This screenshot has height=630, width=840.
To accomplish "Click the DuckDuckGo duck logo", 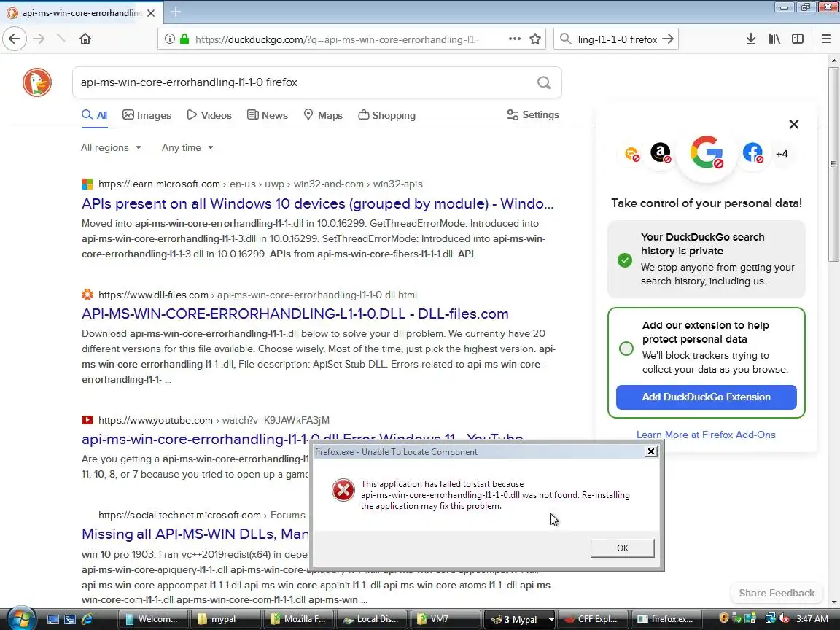I will coord(37,82).
